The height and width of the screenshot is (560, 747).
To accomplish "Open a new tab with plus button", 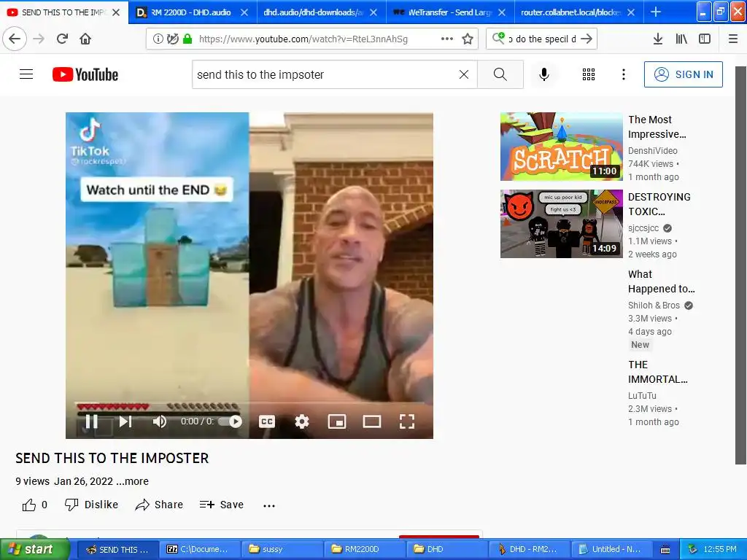I will point(656,12).
